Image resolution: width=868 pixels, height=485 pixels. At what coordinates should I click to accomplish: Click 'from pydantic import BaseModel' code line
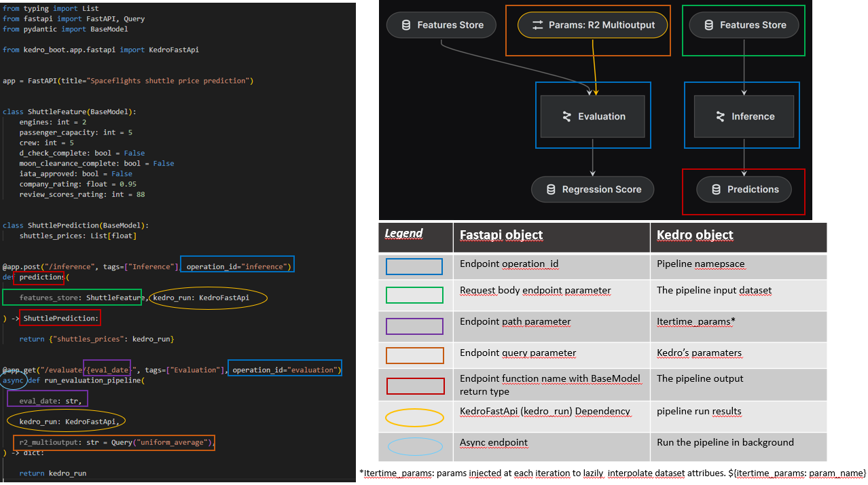(65, 29)
